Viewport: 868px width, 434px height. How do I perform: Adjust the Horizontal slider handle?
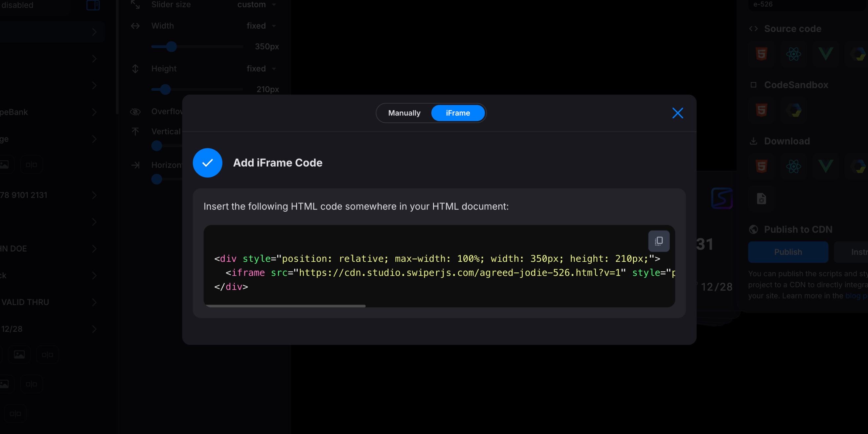[x=157, y=179]
